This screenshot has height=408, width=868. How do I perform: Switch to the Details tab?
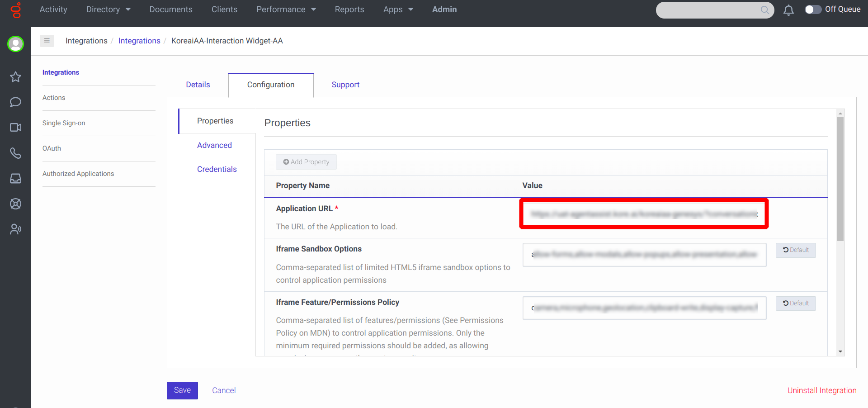198,85
